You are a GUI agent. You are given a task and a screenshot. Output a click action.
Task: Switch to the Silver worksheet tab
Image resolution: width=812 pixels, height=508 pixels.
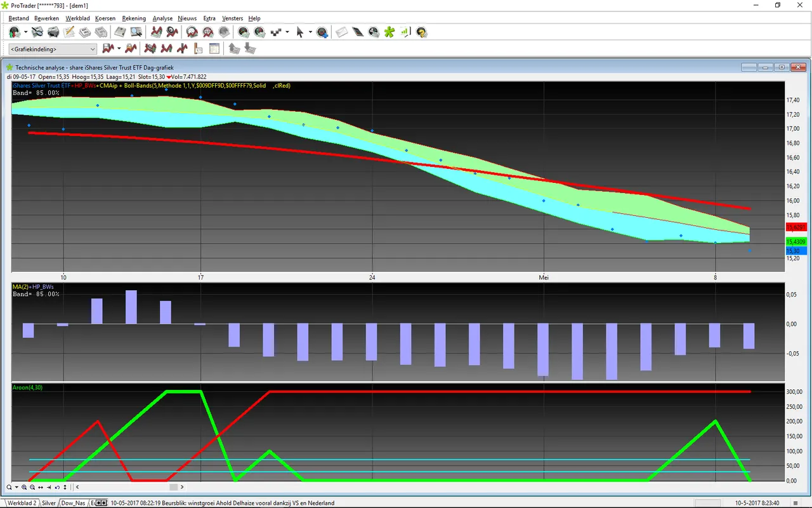(x=49, y=503)
